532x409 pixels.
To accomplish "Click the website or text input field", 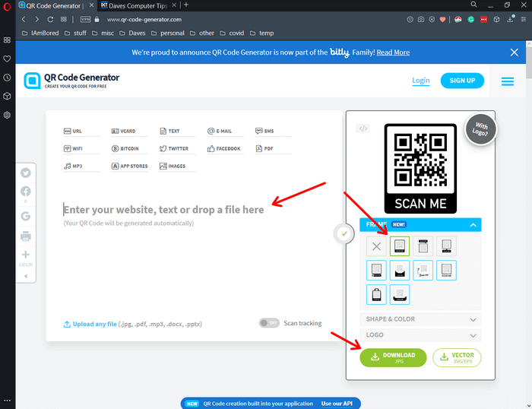I will pos(163,210).
